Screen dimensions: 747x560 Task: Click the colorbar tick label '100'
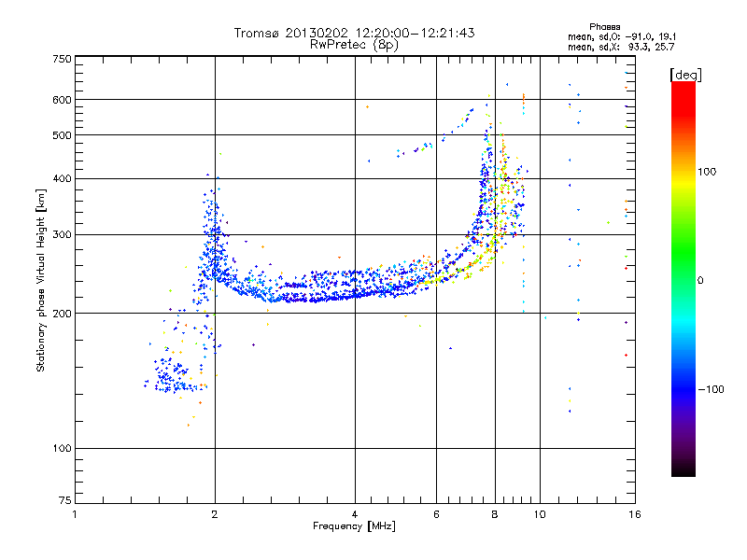(x=707, y=172)
